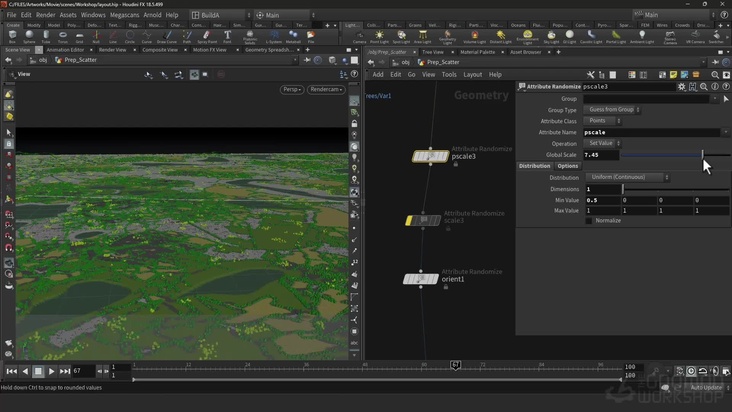Select the Font shelf tool
This screenshot has height=412, width=732.
(227, 36)
